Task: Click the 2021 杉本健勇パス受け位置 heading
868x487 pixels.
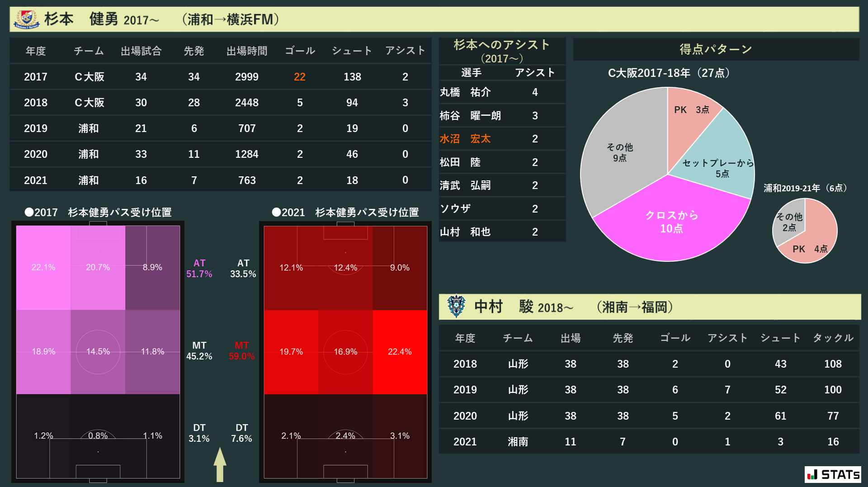Action: click(345, 212)
